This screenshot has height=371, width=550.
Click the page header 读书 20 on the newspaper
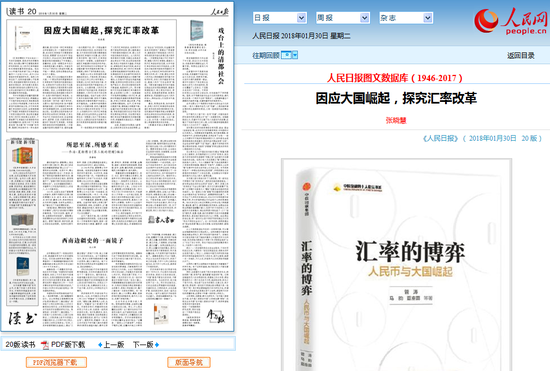coord(22,12)
